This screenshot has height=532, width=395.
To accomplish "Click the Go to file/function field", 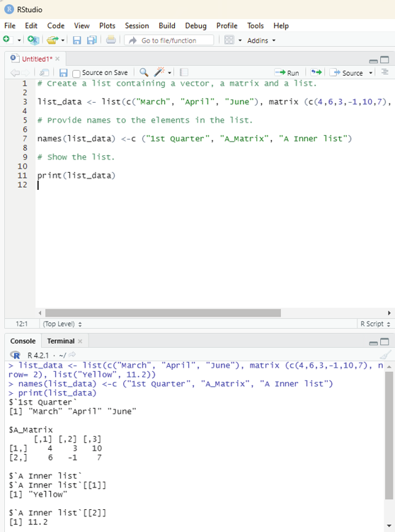I will coord(169,40).
